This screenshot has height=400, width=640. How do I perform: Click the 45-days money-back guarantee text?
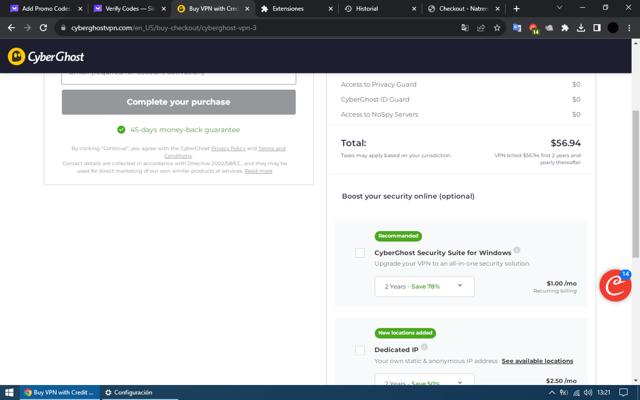coord(185,130)
